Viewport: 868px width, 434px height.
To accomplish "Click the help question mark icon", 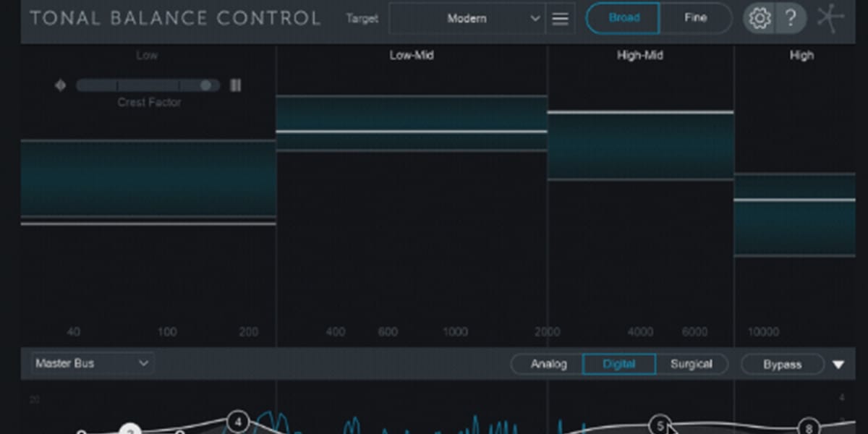I will click(x=791, y=18).
